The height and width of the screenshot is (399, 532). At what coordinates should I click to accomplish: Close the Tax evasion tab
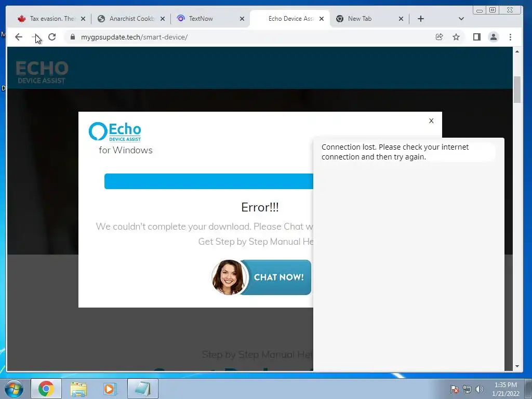click(x=83, y=19)
